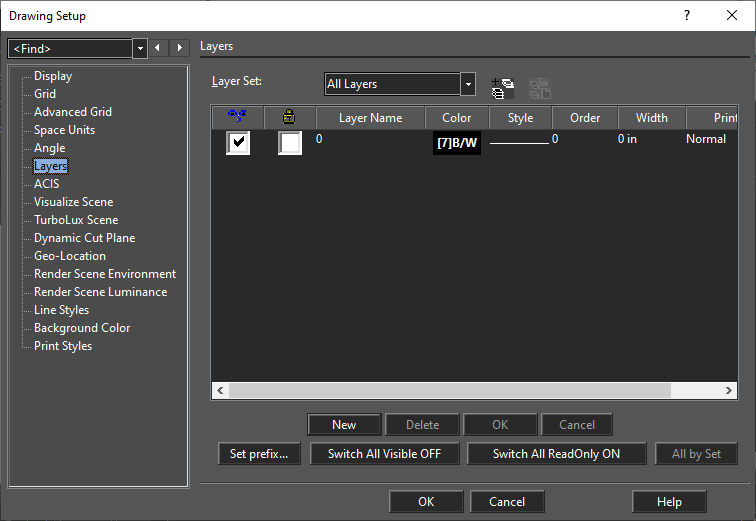This screenshot has height=521, width=756.
Task: Open the [7]B/W color swatch
Action: coord(457,143)
